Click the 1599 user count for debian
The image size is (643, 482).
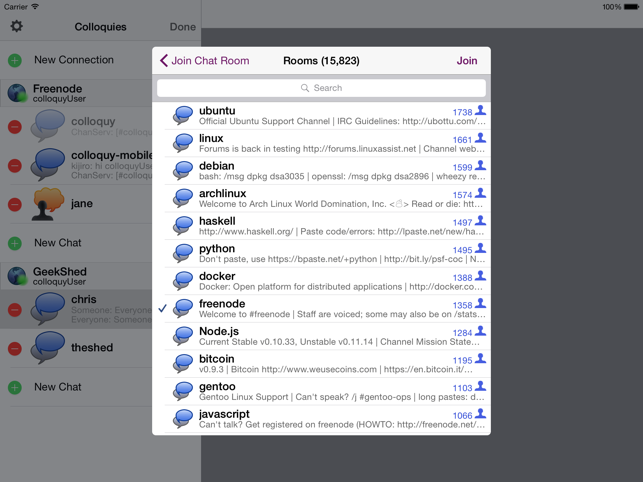463,167
